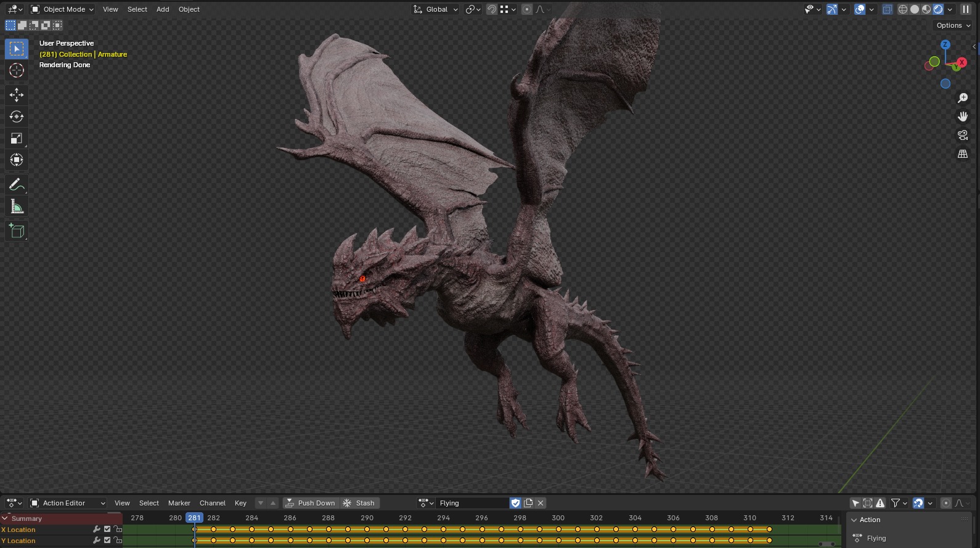Viewport: 980px width, 548px height.
Task: Toggle show gizmo button
Action: click(832, 9)
